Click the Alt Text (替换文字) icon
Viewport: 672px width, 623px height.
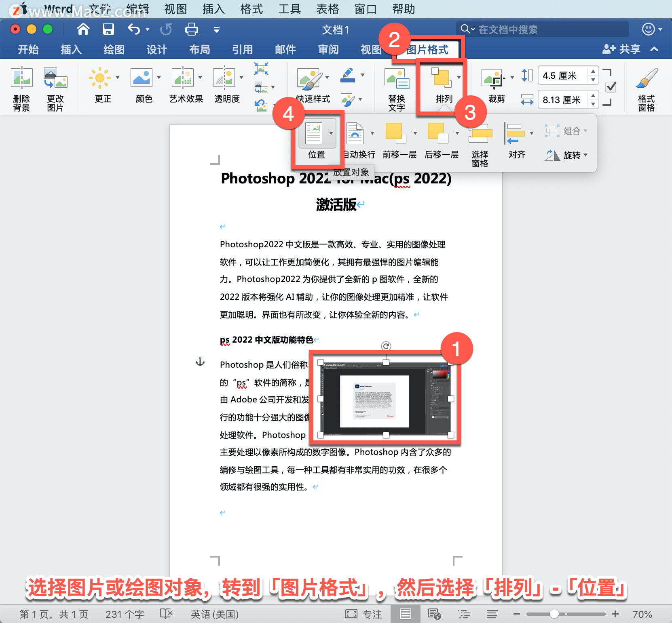[x=397, y=79]
